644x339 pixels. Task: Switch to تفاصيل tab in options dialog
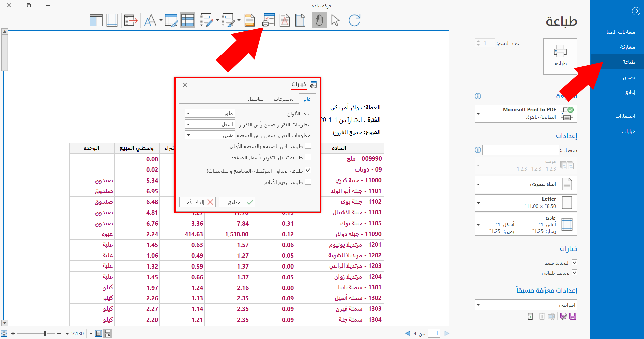(256, 99)
